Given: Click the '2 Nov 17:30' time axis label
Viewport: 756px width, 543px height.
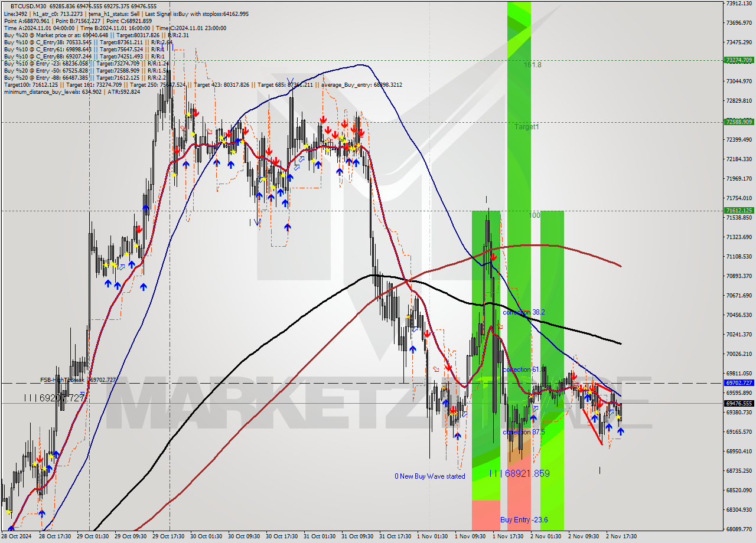Looking at the screenshot, I should (621, 537).
